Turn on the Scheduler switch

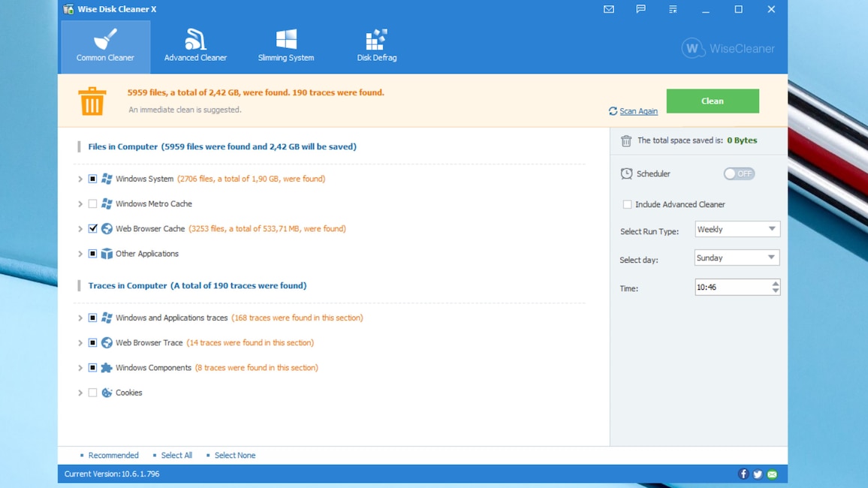[x=739, y=173]
